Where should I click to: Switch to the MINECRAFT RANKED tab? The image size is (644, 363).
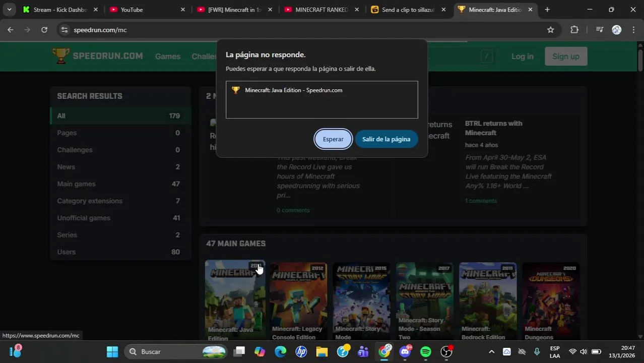tap(321, 10)
